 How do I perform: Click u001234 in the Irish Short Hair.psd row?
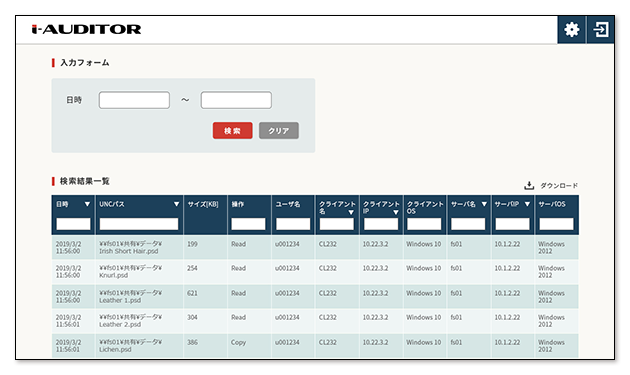[x=287, y=244]
